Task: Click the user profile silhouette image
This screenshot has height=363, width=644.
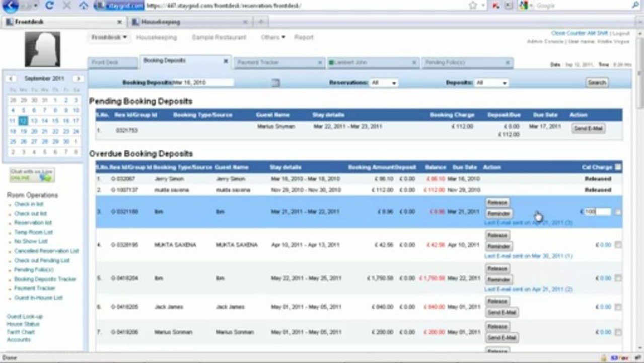Action: 42,49
